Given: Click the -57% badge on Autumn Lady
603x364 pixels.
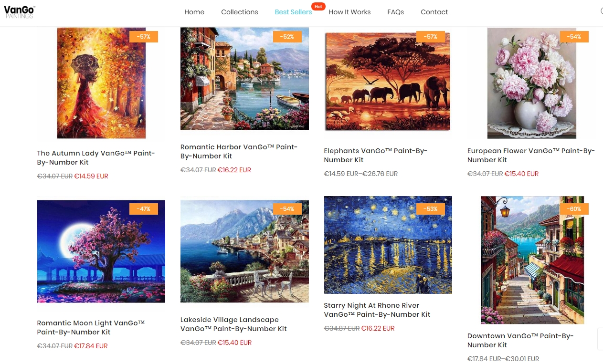Looking at the screenshot, I should (144, 37).
